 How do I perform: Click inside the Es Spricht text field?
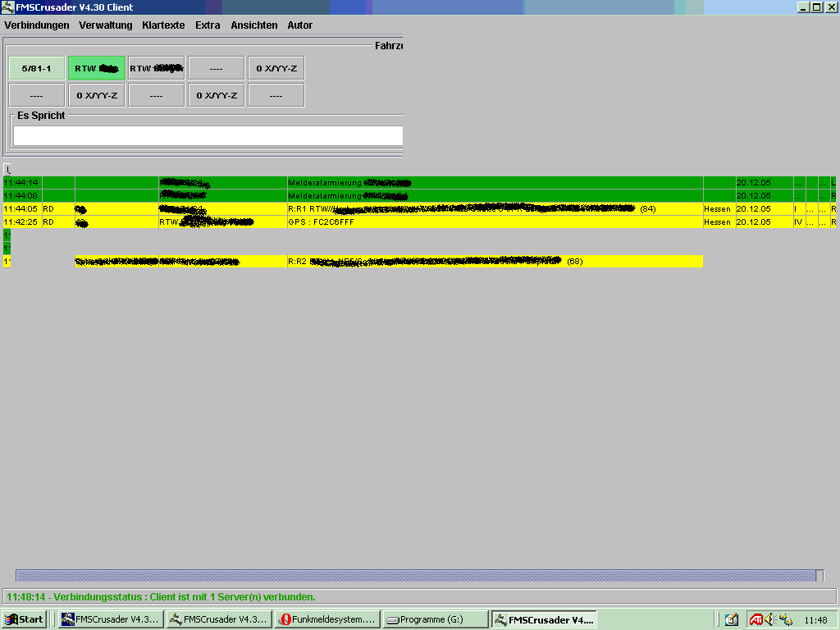pos(208,135)
